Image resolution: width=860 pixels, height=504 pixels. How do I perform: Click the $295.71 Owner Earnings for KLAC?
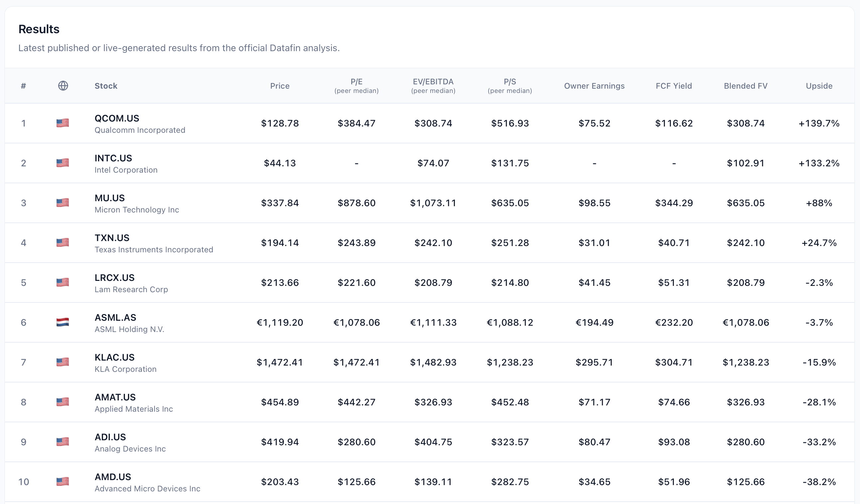coord(594,362)
